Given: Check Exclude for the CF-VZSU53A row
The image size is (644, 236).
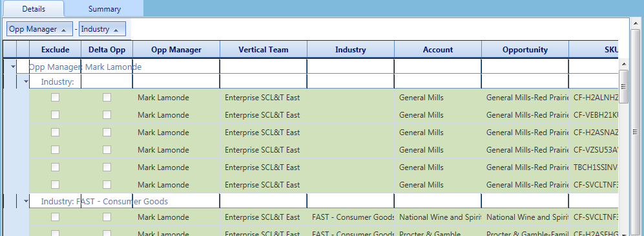Looking at the screenshot, I should click(55, 149).
